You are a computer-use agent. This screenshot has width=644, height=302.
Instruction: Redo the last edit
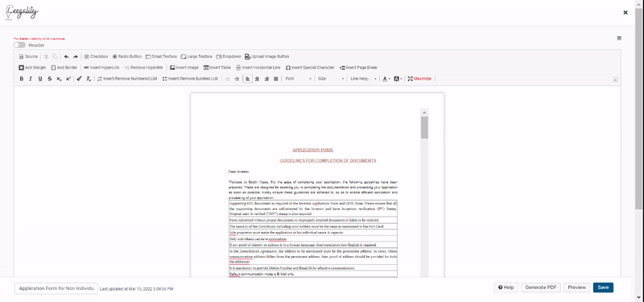coord(76,56)
